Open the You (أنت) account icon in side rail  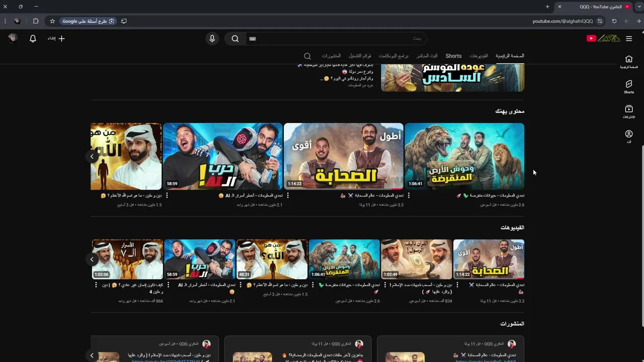(629, 136)
